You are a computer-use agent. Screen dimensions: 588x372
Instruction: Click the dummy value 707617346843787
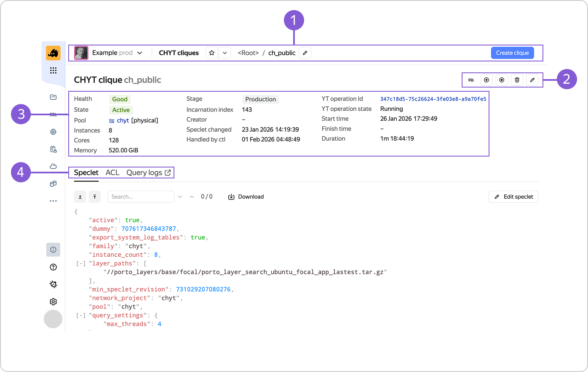point(149,229)
